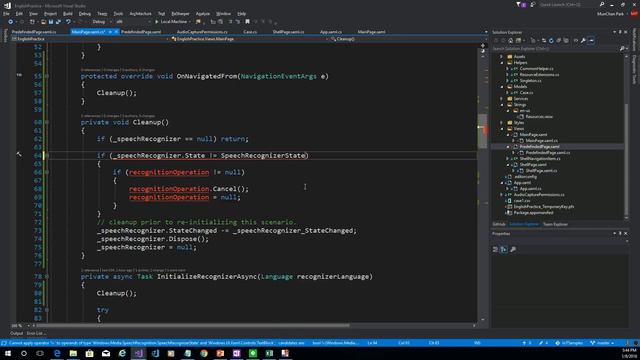Image resolution: width=640 pixels, height=360 pixels.
Task: Open the Architecture menu
Action: (x=140, y=13)
